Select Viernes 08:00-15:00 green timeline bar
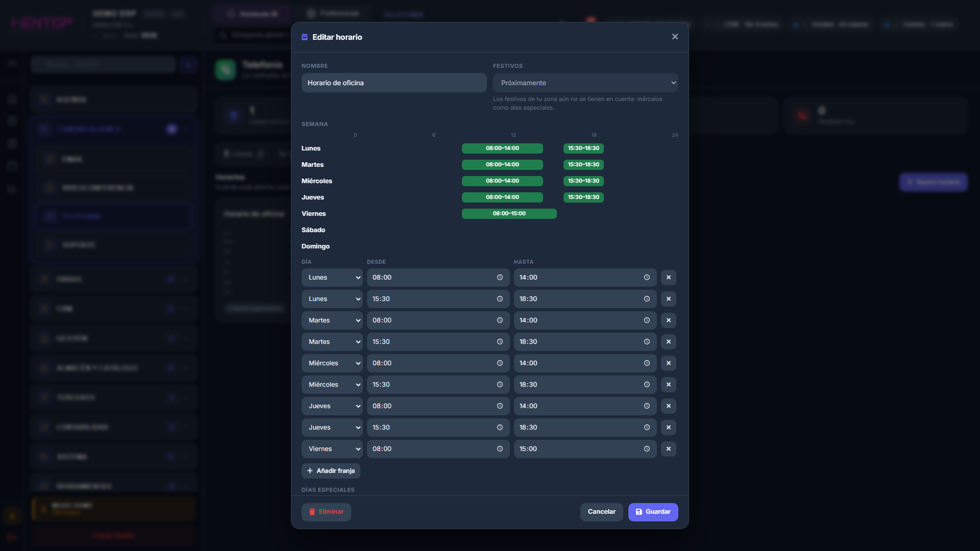 (x=509, y=214)
